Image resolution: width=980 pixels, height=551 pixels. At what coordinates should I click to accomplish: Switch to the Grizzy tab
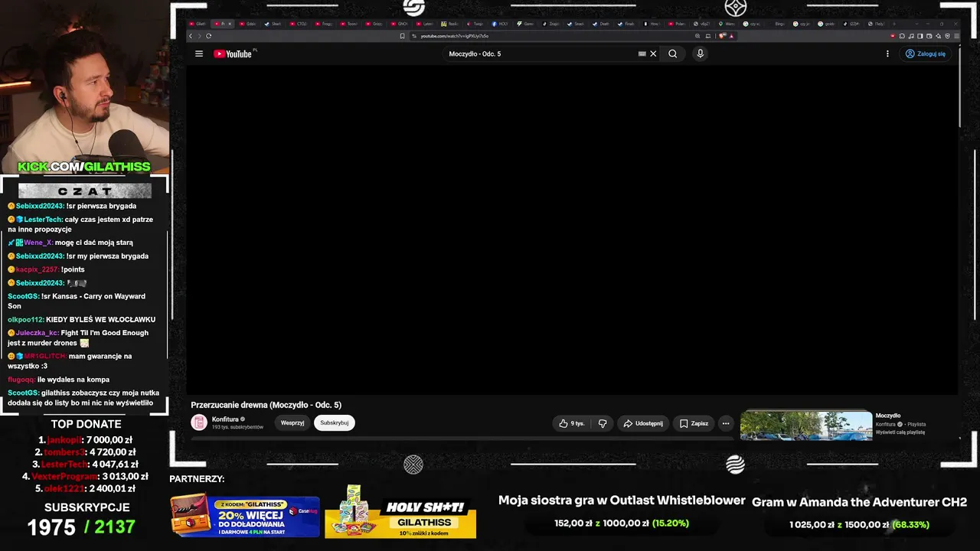tap(375, 24)
